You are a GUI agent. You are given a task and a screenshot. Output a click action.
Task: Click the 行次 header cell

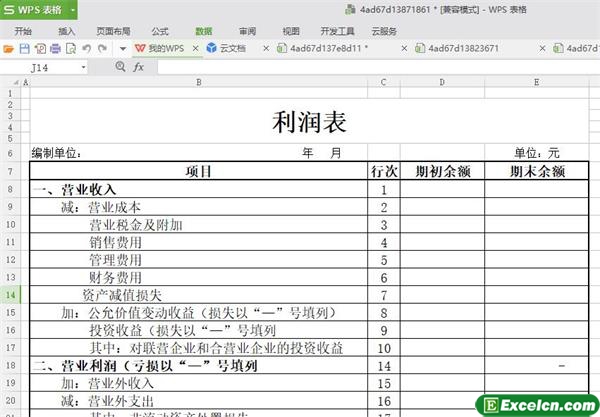coord(384,171)
